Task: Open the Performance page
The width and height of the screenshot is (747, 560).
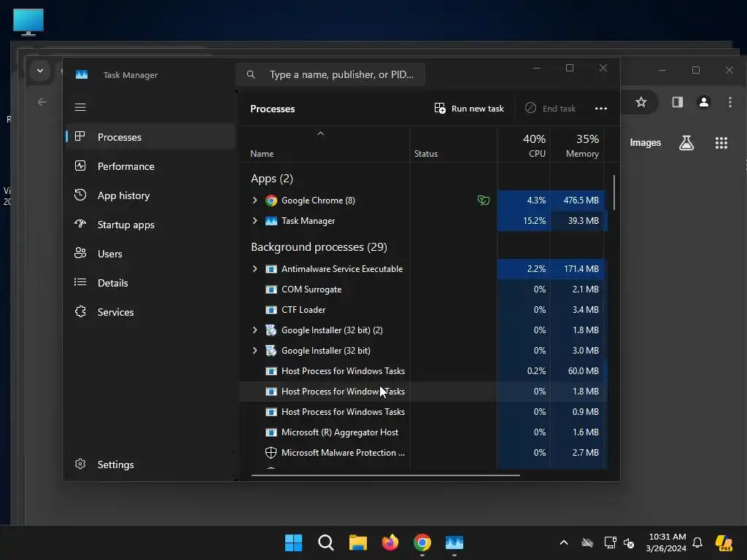Action: [x=150, y=166]
